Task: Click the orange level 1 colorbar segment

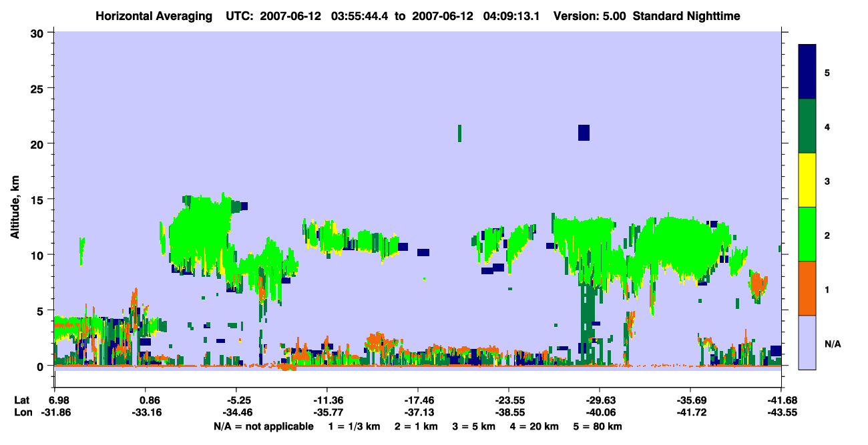Action: pos(807,288)
